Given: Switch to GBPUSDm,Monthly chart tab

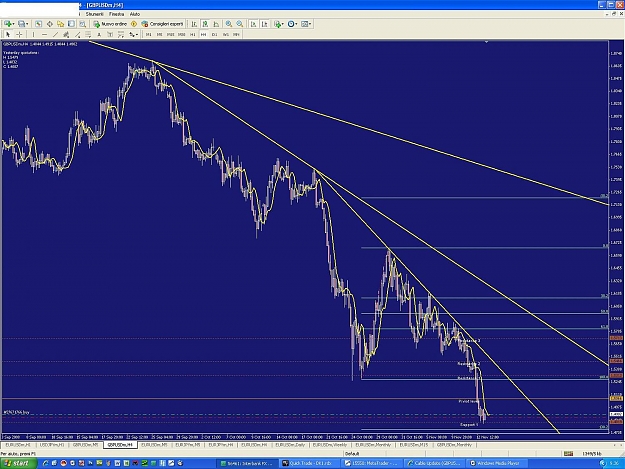Looking at the screenshot, I should (454, 444).
